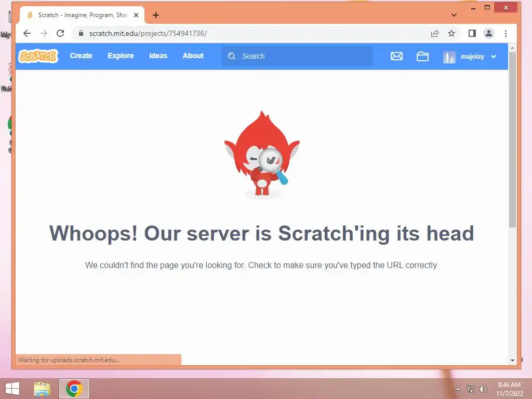Maximize the Chrome window
Image resolution: width=532 pixels, height=399 pixels.
coord(487,7)
